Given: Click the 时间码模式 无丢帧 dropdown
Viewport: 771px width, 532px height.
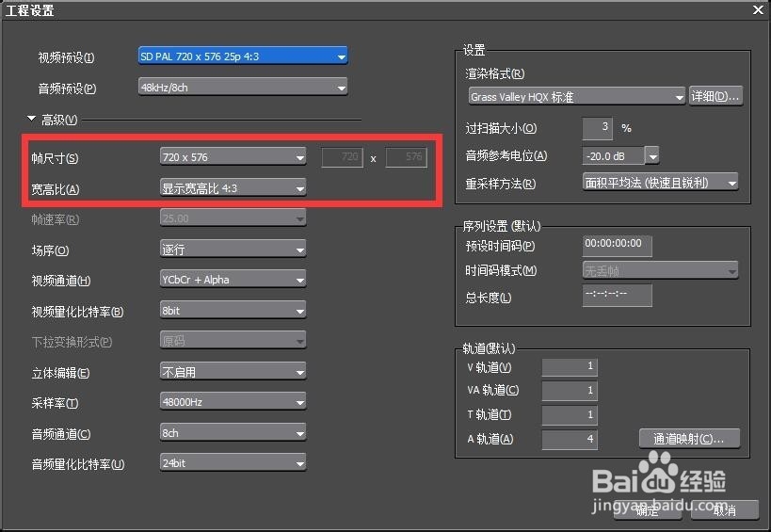Looking at the screenshot, I should 660,270.
